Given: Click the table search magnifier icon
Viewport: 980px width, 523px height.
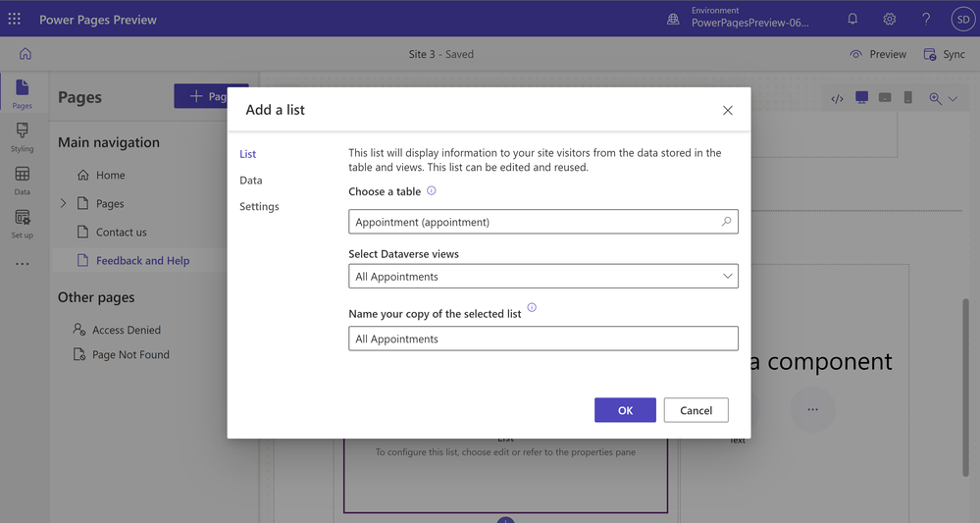Looking at the screenshot, I should pyautogui.click(x=726, y=221).
